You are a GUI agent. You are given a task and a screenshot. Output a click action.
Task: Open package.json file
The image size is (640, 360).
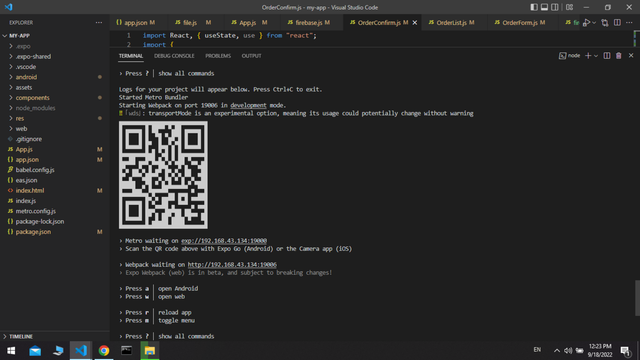pyautogui.click(x=55, y=232)
